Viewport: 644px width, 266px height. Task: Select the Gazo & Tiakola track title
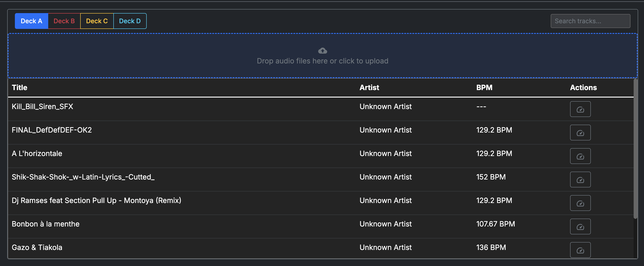37,247
